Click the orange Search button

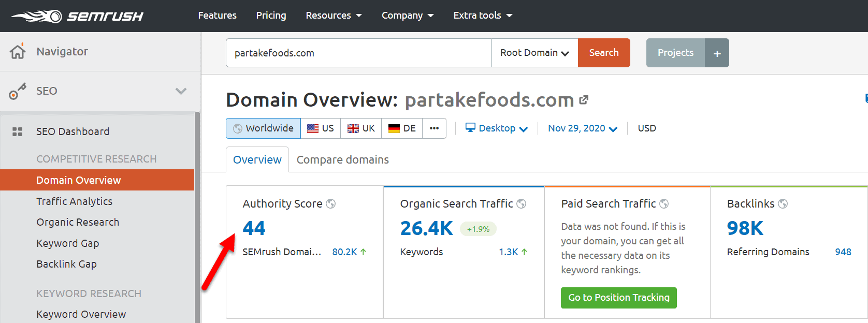pyautogui.click(x=604, y=53)
